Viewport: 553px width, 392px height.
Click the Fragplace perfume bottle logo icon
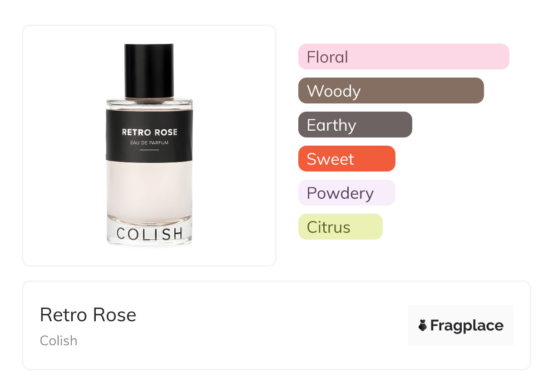(423, 325)
